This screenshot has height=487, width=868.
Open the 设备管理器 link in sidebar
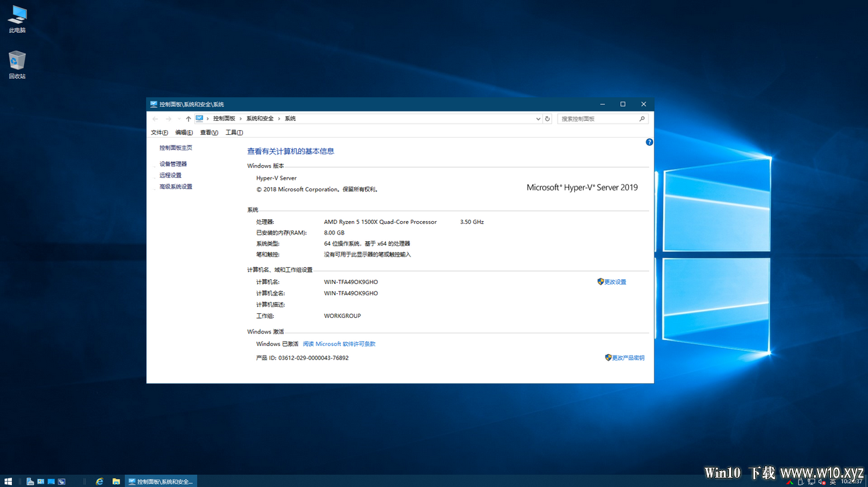(x=173, y=164)
